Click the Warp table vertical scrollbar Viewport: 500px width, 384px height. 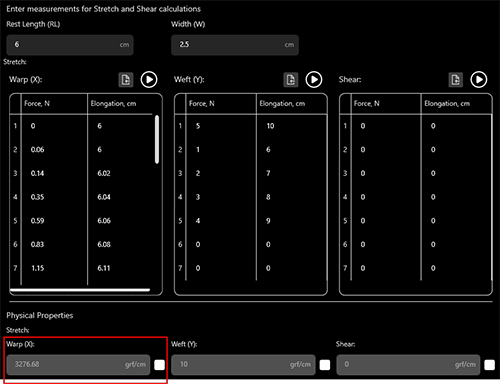pos(157,139)
